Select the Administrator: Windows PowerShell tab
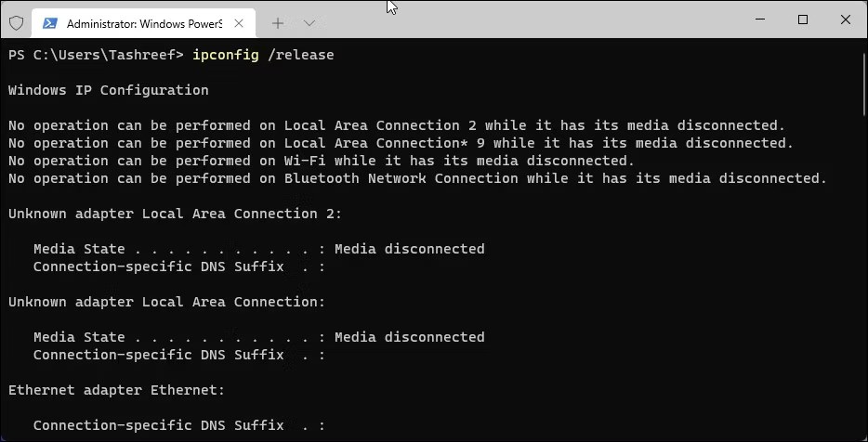Viewport: 868px width, 442px height. click(138, 23)
